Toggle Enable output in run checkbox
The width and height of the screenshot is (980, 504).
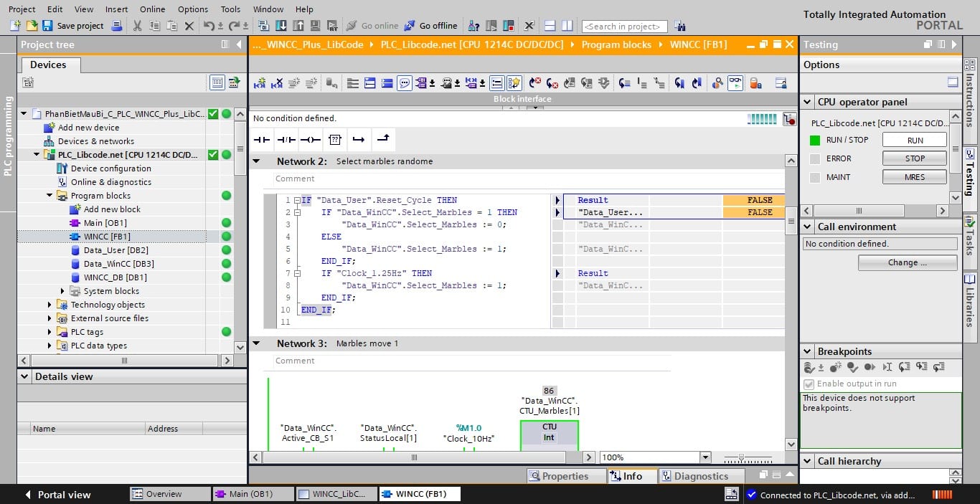(x=809, y=384)
